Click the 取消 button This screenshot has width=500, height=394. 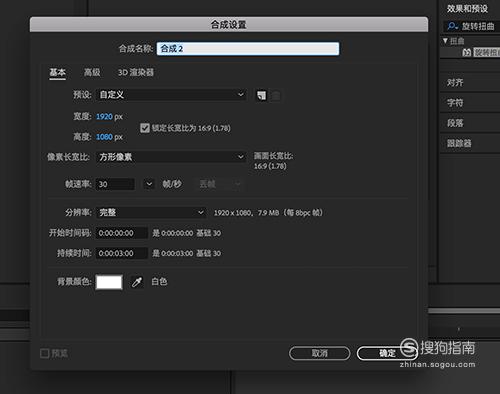(319, 353)
